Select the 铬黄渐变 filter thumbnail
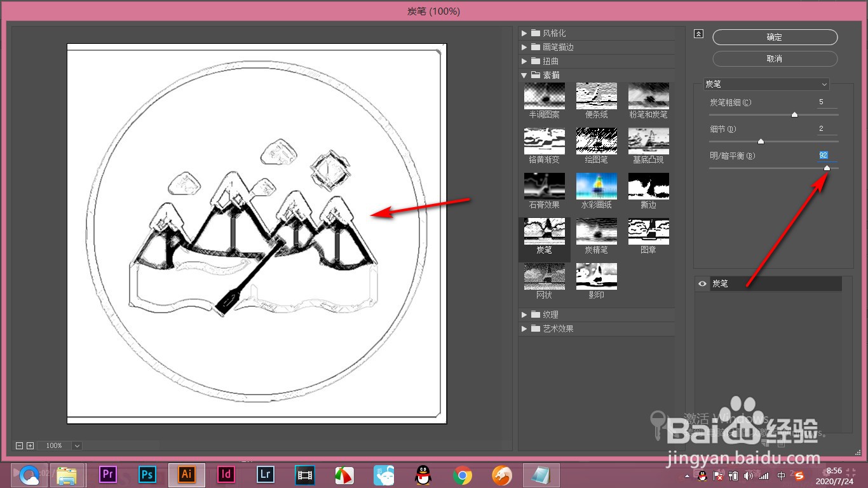This screenshot has width=868, height=488. (x=544, y=141)
